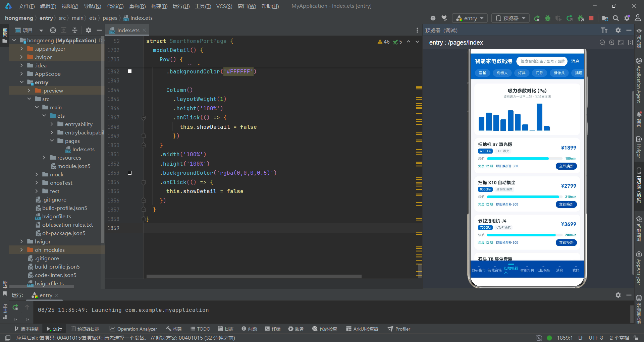
Task: Click the editor horizontal scrollbar
Action: (254, 276)
